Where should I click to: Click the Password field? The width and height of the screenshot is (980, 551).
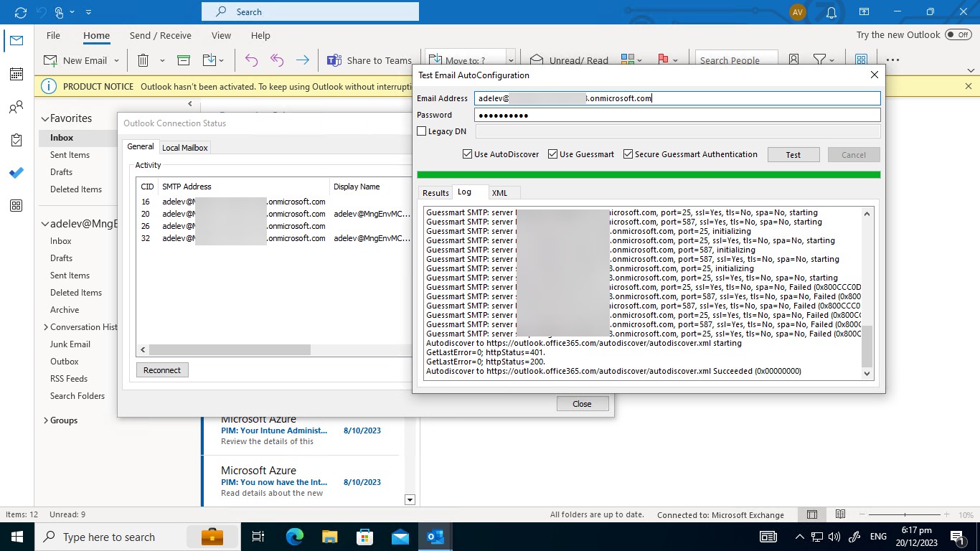677,115
